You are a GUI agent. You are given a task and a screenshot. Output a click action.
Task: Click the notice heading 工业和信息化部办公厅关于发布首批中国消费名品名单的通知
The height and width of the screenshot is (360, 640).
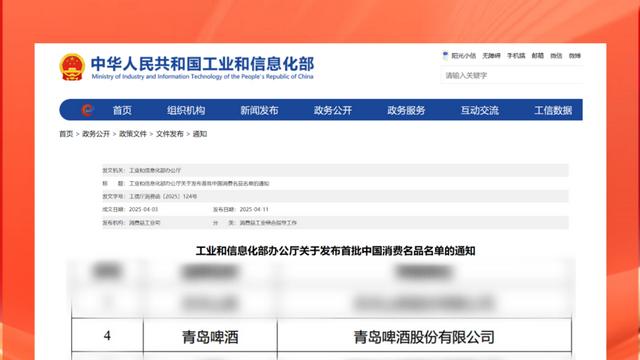click(x=335, y=251)
